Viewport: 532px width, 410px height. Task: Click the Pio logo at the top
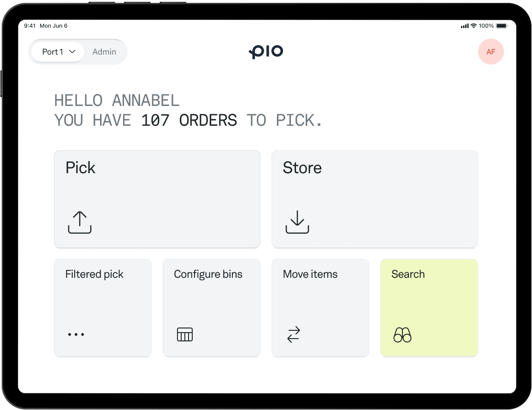pyautogui.click(x=266, y=52)
